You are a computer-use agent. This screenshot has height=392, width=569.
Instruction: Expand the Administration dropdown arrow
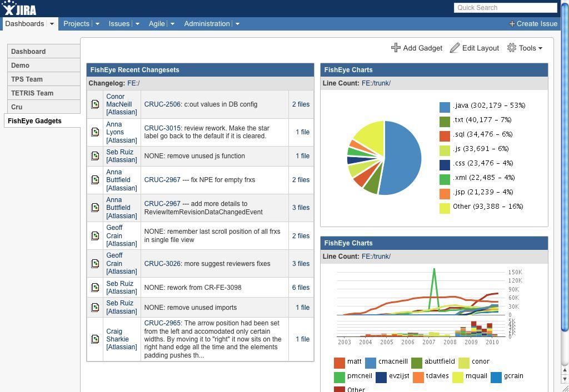(237, 24)
